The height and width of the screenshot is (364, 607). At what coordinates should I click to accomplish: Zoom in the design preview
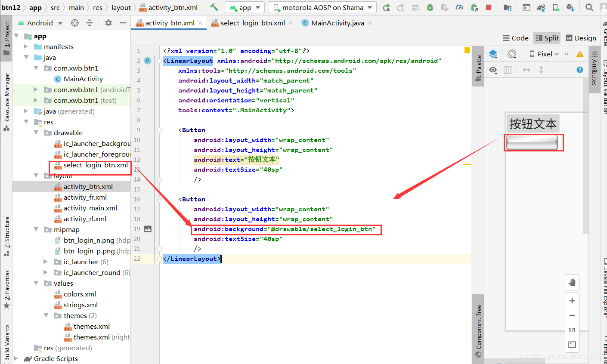(x=572, y=301)
